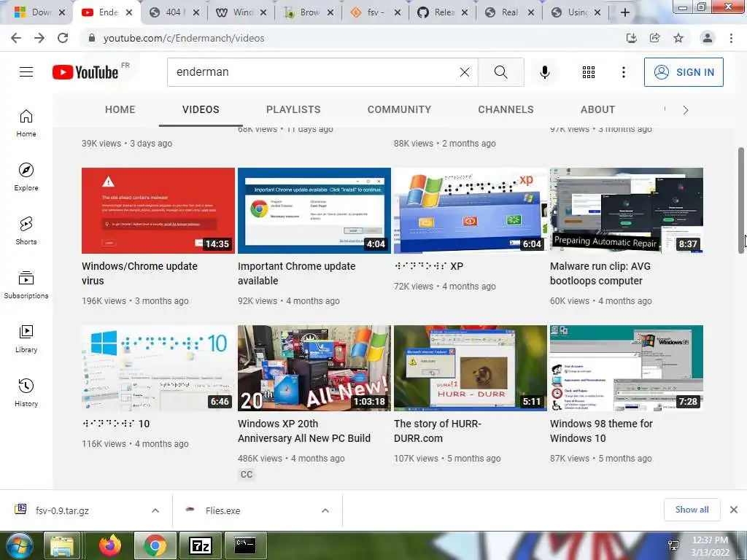The width and height of the screenshot is (747, 560).
Task: View site security lock info
Action: click(x=92, y=38)
